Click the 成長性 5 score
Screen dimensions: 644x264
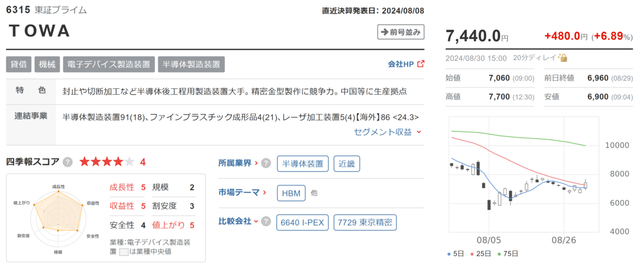pyautogui.click(x=128, y=187)
